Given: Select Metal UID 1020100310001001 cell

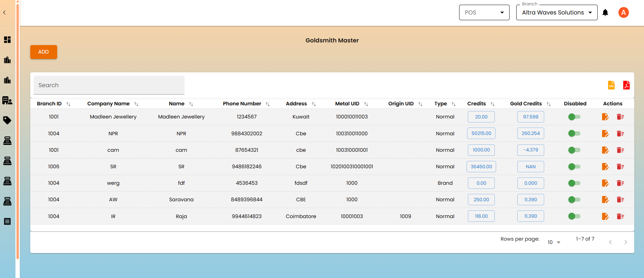Looking at the screenshot, I should point(352,167).
